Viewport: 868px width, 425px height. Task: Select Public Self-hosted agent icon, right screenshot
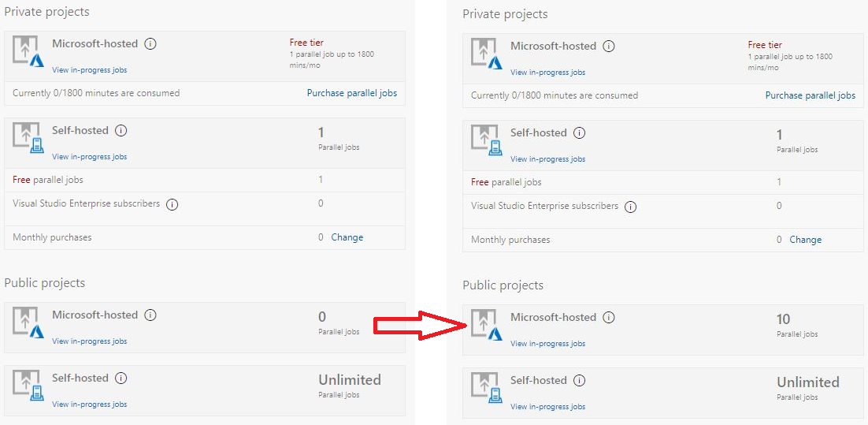pos(486,389)
